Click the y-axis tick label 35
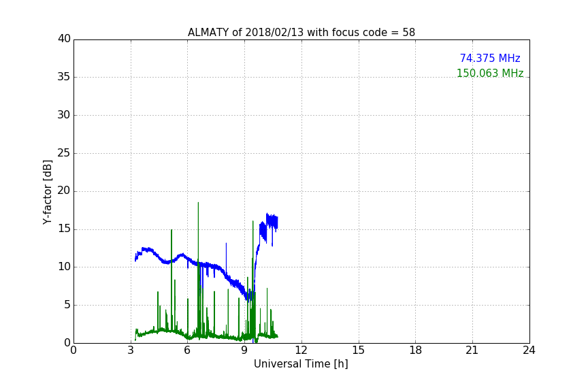Viewport: 588px width, 392px height. click(64, 77)
